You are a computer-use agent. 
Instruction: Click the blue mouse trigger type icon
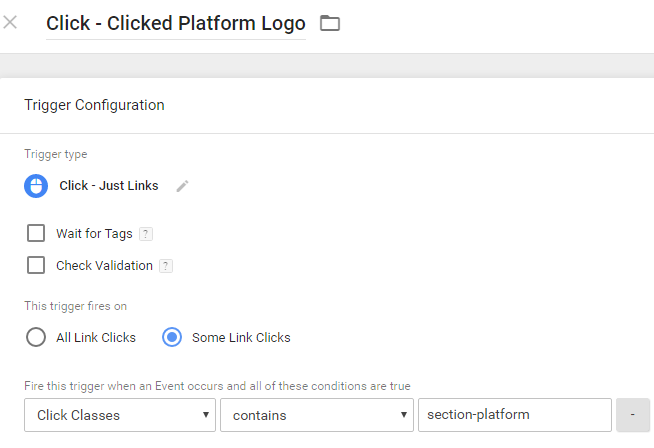coord(37,186)
